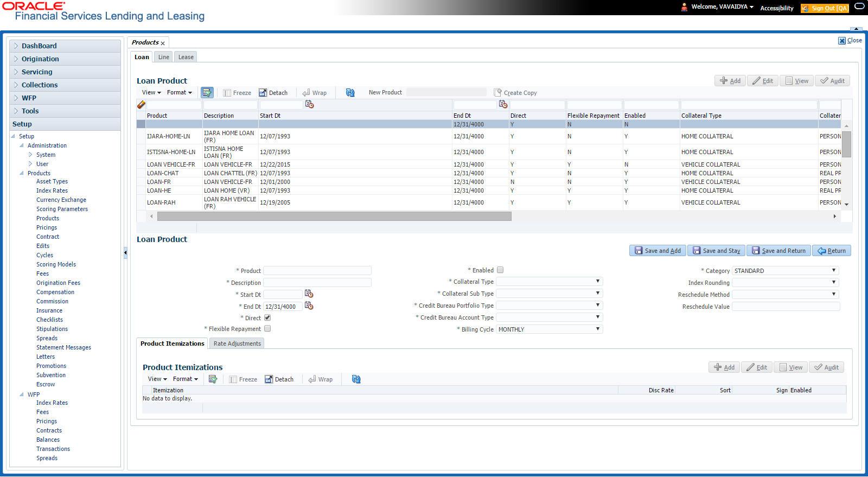Click the Loan Product Add button

(730, 81)
